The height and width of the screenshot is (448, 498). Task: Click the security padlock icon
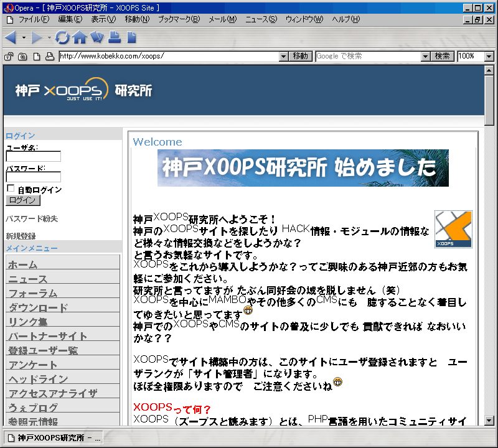coord(9,57)
